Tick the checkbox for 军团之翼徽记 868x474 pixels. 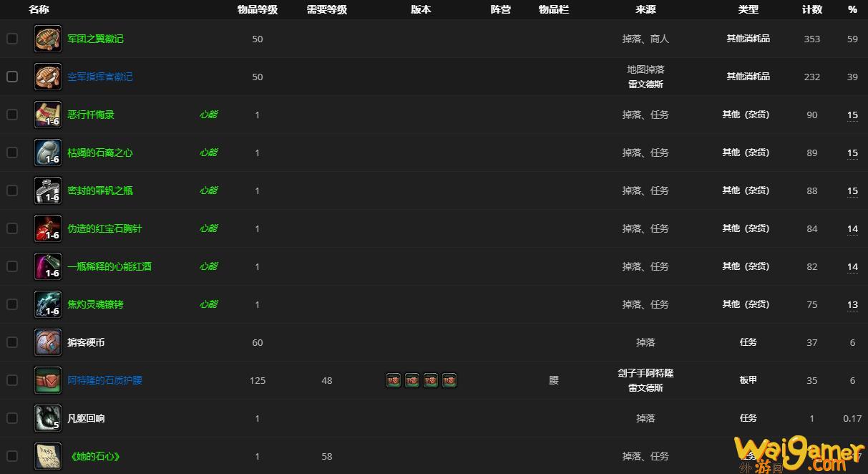click(x=12, y=39)
